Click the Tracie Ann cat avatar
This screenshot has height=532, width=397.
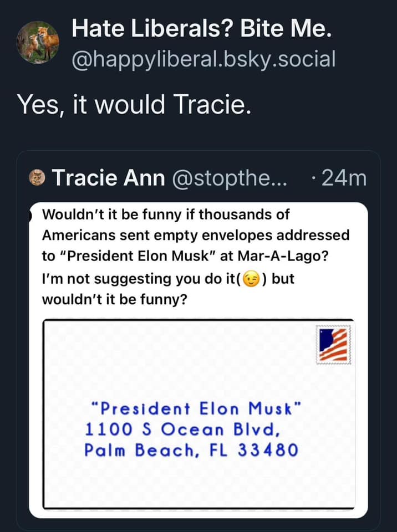pos(37,177)
